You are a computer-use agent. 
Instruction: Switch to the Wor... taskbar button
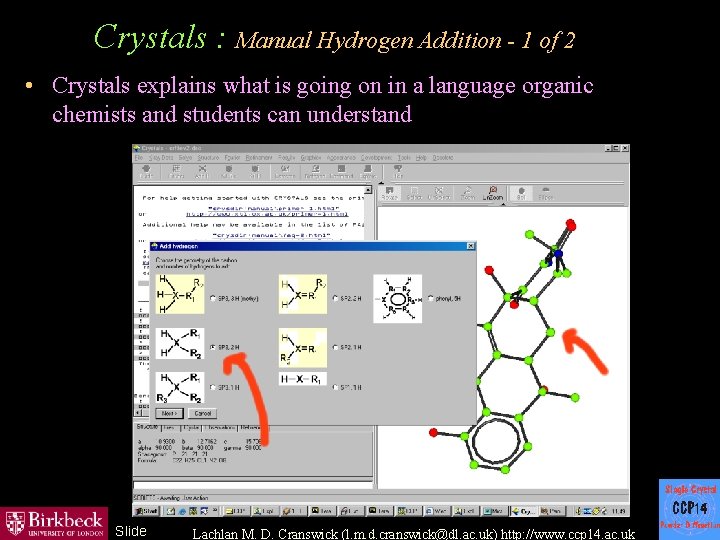point(437,510)
